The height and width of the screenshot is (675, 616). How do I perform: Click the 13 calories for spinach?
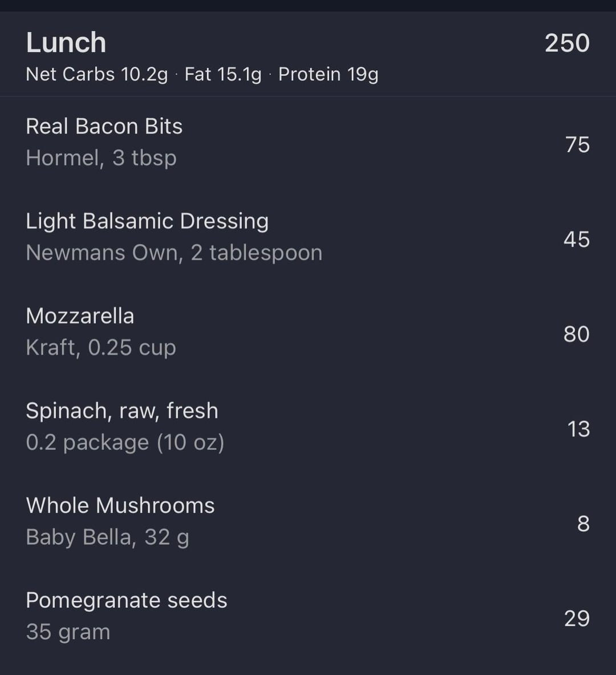578,429
